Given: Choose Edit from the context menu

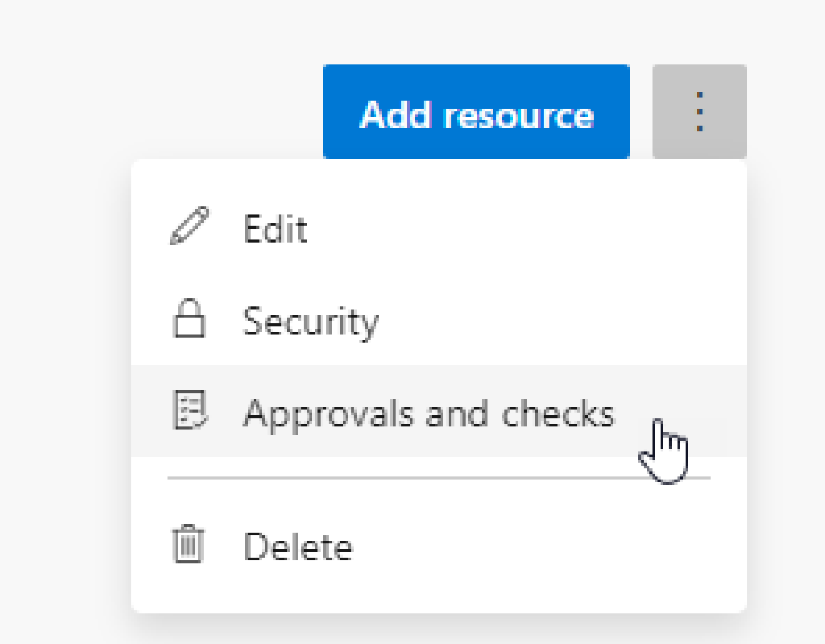Looking at the screenshot, I should click(276, 228).
